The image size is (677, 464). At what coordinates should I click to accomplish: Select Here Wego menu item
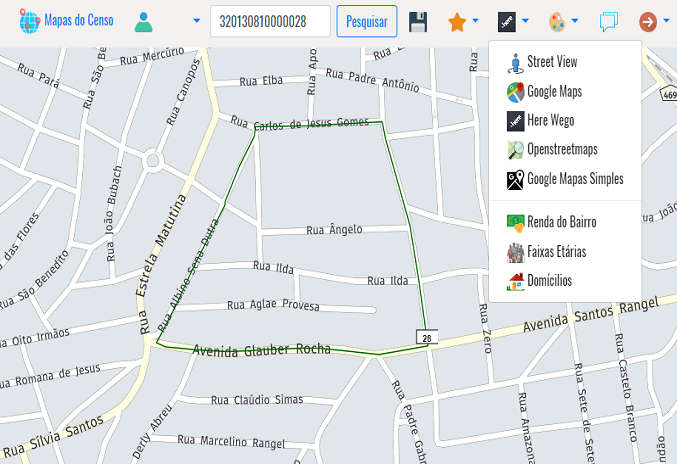[550, 120]
